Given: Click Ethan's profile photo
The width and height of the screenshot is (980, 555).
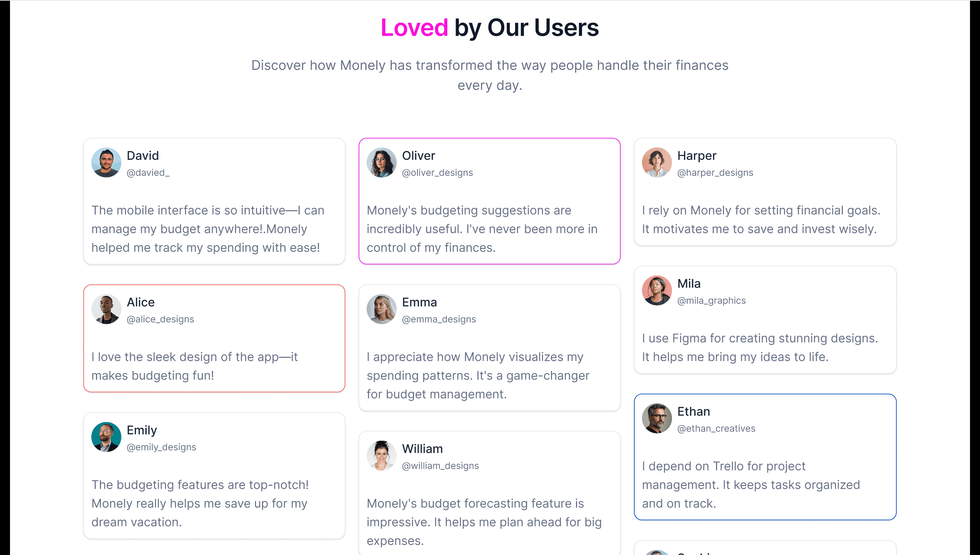Looking at the screenshot, I should coord(657,418).
